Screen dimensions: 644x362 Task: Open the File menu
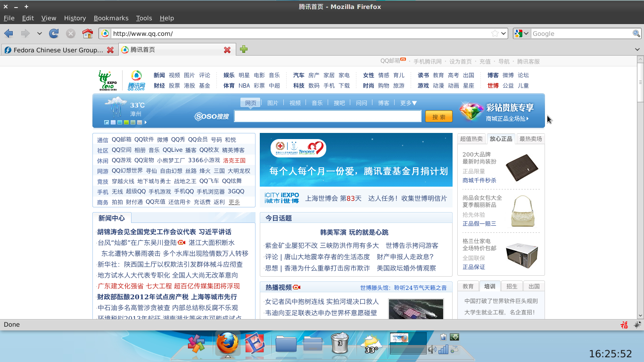point(9,18)
